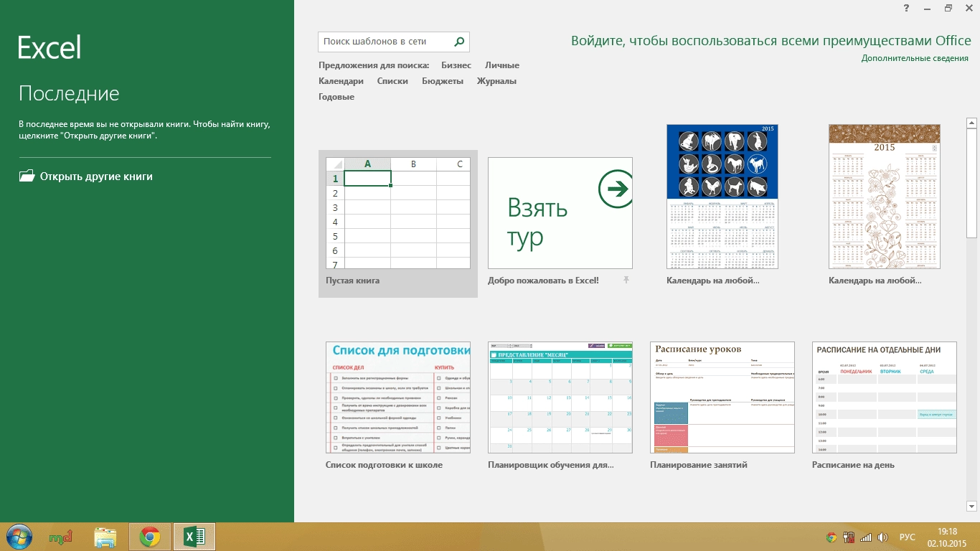Click the pin icon next to Добро пожаловать в Excel
Image resolution: width=980 pixels, height=551 pixels.
click(626, 280)
